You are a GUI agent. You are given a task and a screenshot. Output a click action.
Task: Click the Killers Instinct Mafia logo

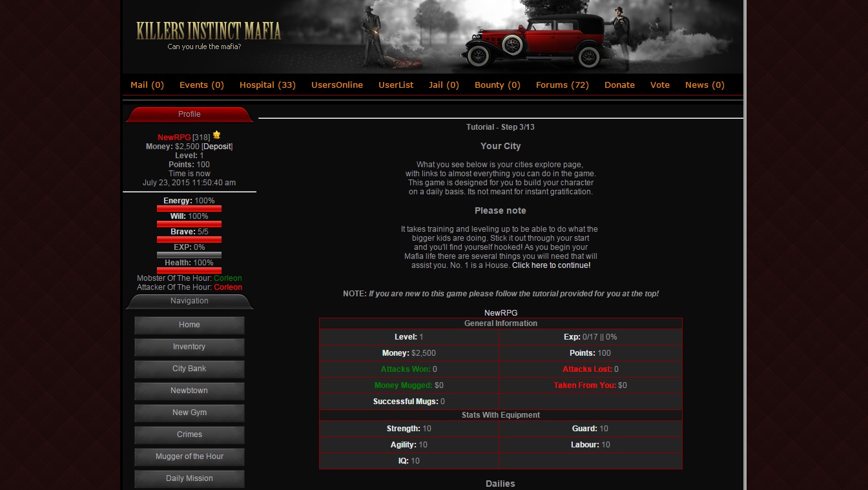pos(209,32)
